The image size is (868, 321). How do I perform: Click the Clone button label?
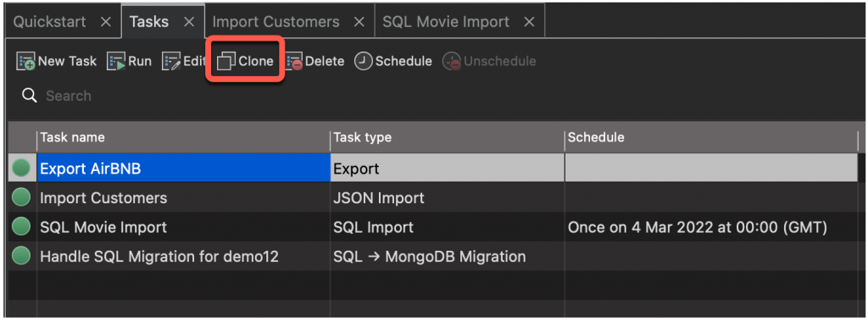point(256,62)
